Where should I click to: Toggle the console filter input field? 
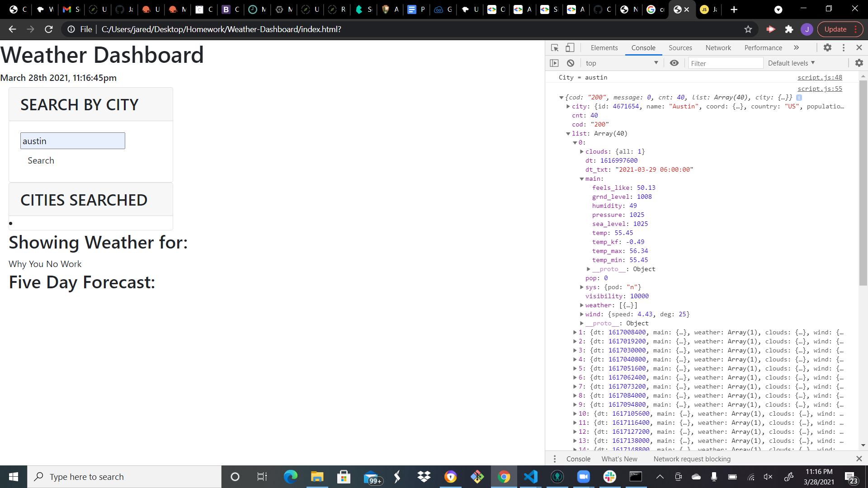pyautogui.click(x=724, y=63)
